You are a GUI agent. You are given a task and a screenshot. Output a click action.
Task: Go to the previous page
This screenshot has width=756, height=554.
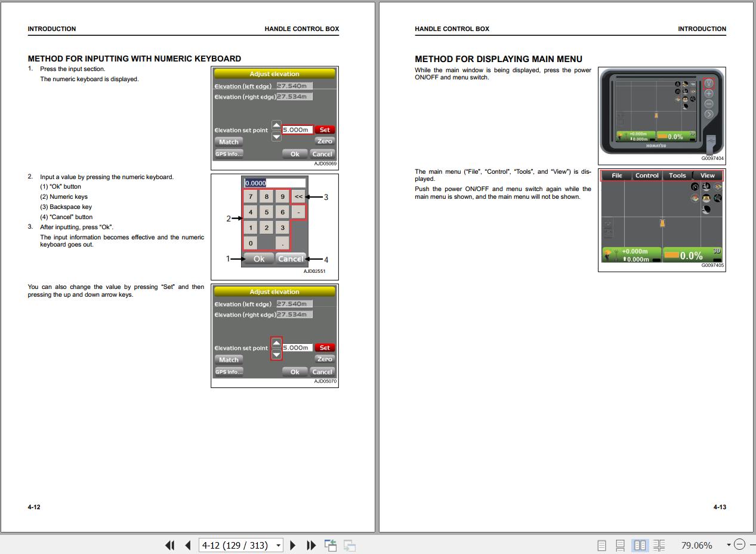(188, 545)
